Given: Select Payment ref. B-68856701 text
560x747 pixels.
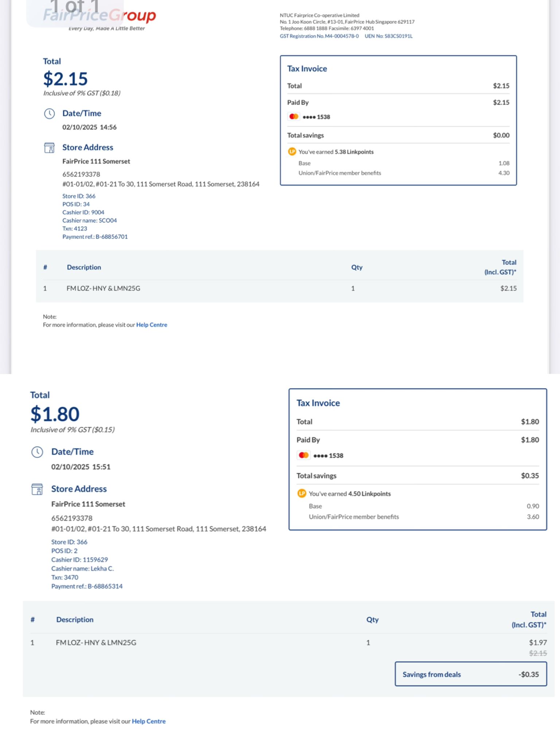Looking at the screenshot, I should click(95, 237).
